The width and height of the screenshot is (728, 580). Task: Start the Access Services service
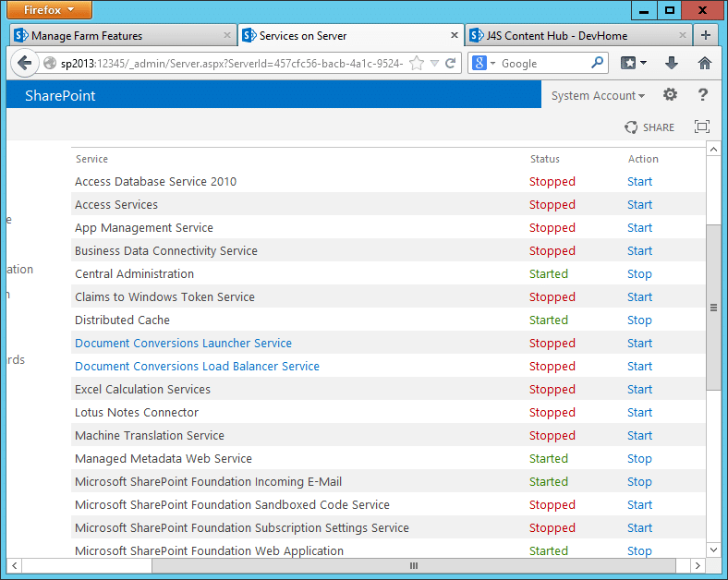point(639,205)
